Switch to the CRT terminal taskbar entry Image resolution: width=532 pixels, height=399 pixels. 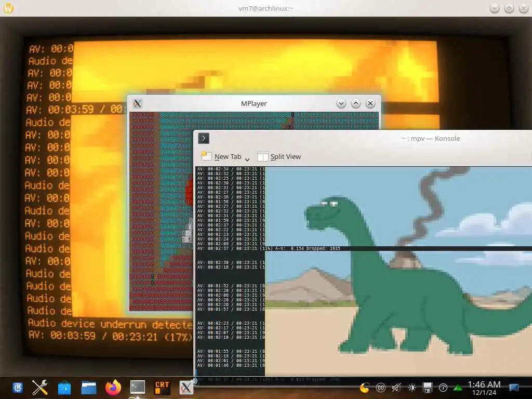[162, 387]
